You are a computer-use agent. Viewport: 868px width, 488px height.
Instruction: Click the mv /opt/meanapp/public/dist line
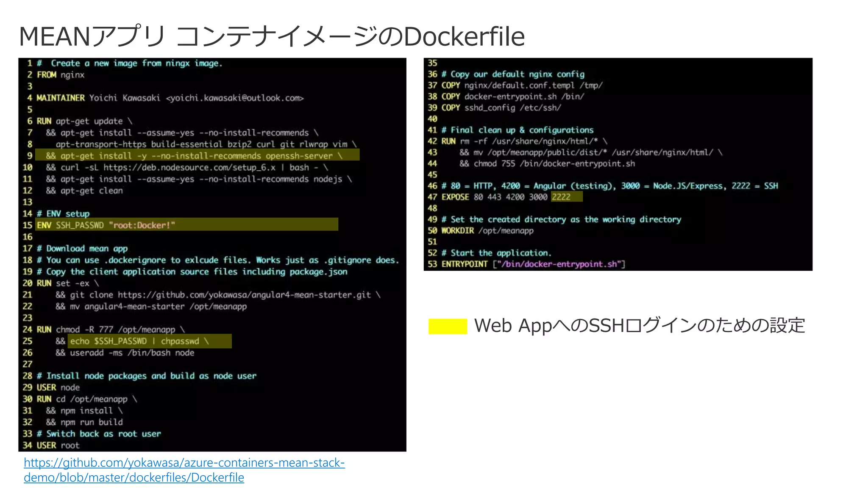point(591,152)
